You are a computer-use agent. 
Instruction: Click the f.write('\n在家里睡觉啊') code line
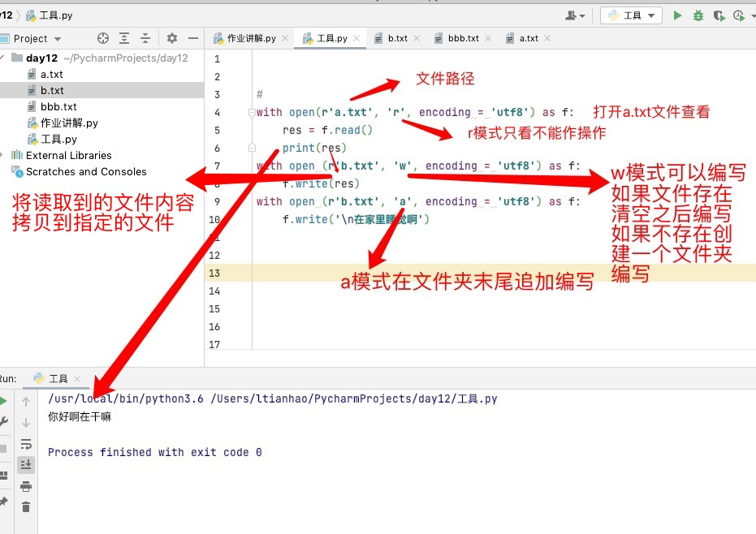coord(356,220)
